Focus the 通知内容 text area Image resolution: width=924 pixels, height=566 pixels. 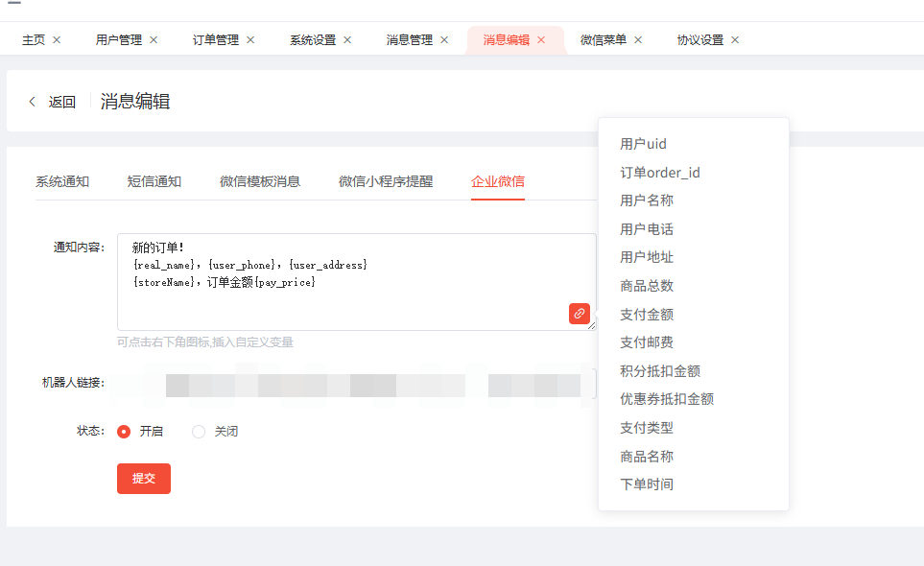tap(357, 282)
